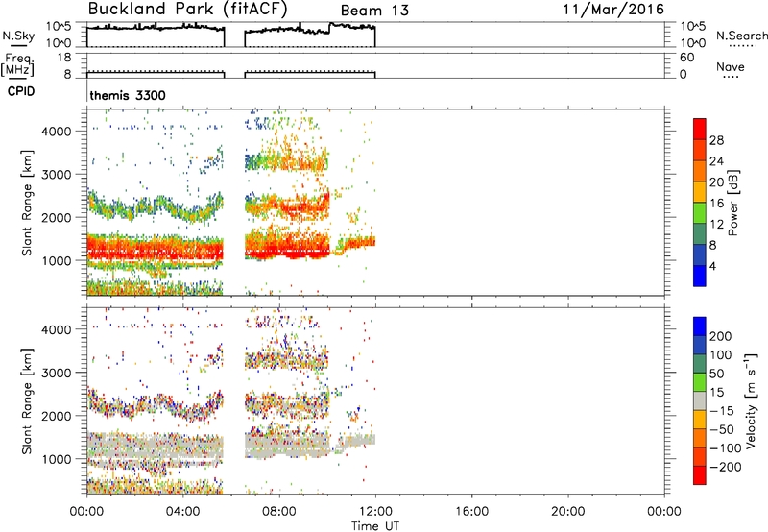Click the "16" power colorbar label
The width and height of the screenshot is (768, 532).
coord(716,204)
